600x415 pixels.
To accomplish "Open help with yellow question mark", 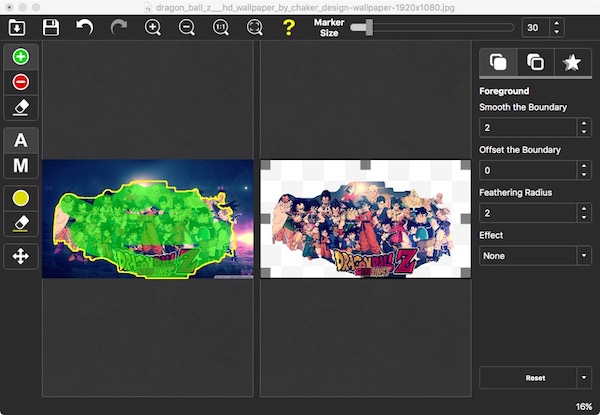I will click(289, 28).
